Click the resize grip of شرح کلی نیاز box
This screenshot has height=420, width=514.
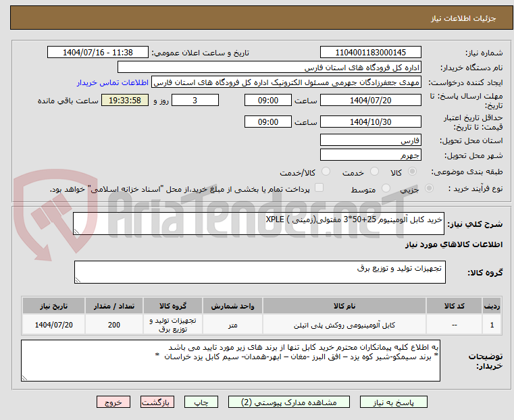76,232
